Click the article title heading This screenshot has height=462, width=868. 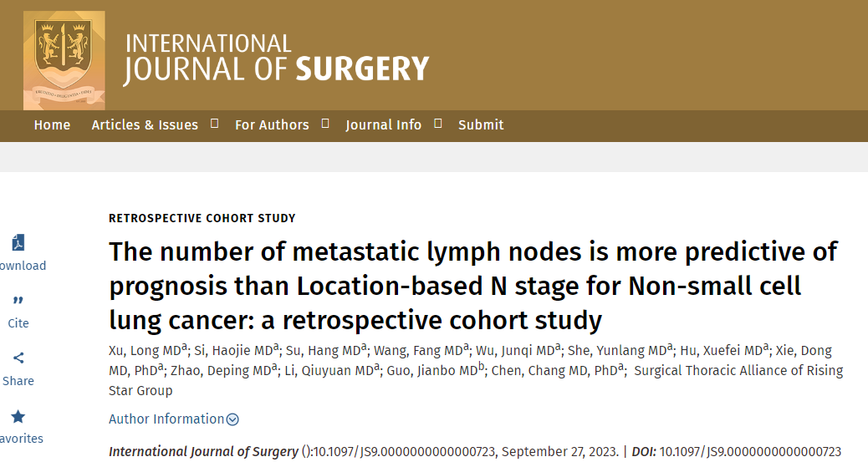pos(473,286)
